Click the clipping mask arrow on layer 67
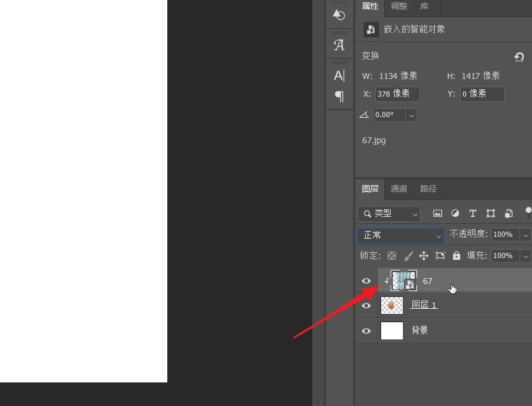532x406 pixels. [386, 280]
